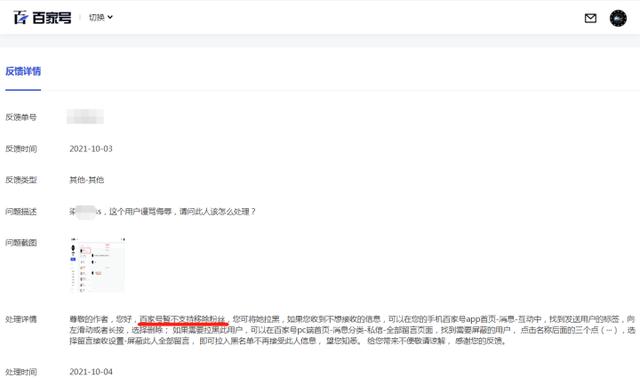
Task: Select the 反馈详情 tab
Action: (23, 71)
